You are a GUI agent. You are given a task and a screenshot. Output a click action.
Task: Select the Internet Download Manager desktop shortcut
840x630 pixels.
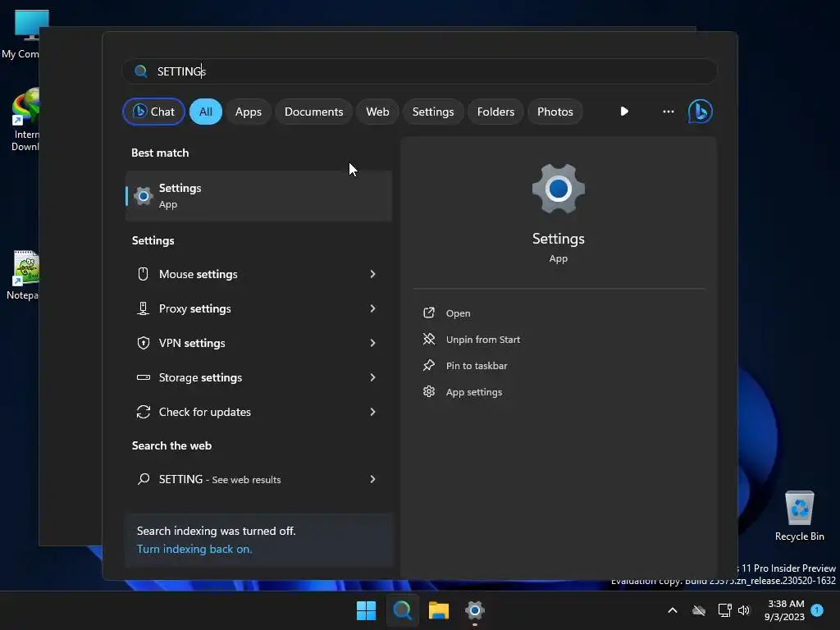click(25, 120)
